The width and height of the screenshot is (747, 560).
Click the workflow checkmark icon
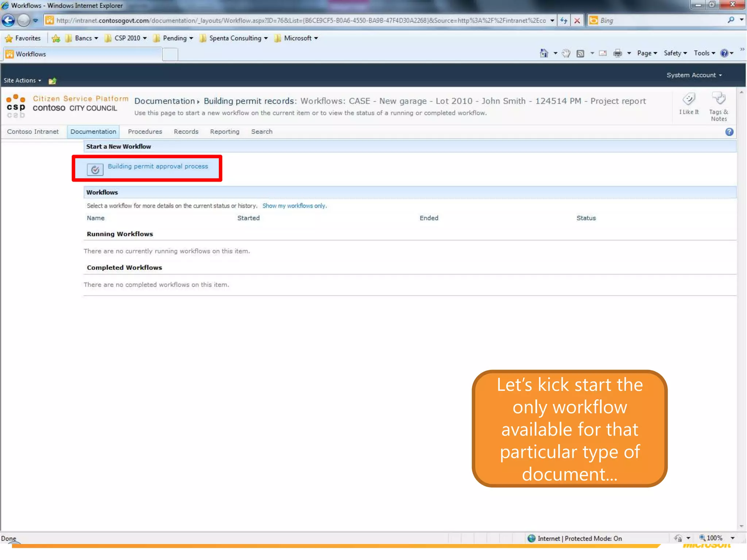point(95,170)
